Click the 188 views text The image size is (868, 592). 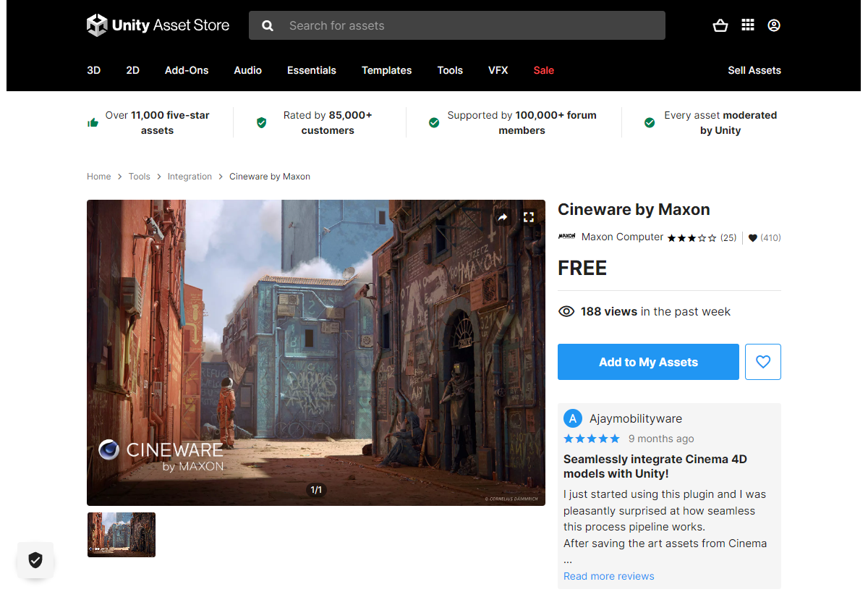coord(609,311)
